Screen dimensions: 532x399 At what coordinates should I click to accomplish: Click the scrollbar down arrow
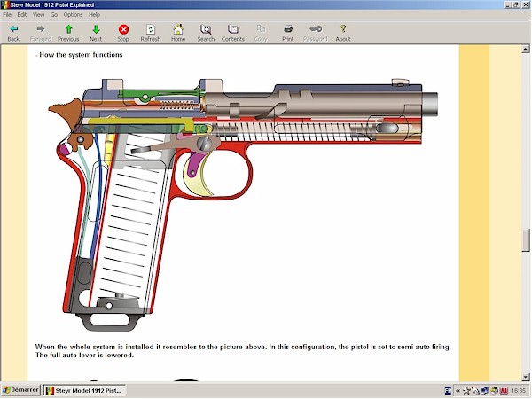point(526,377)
